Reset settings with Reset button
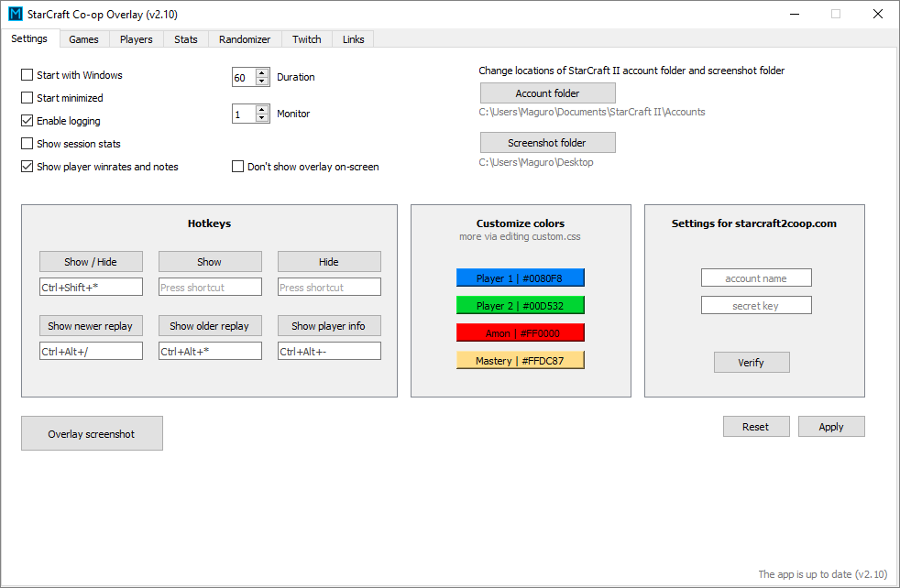 point(756,427)
